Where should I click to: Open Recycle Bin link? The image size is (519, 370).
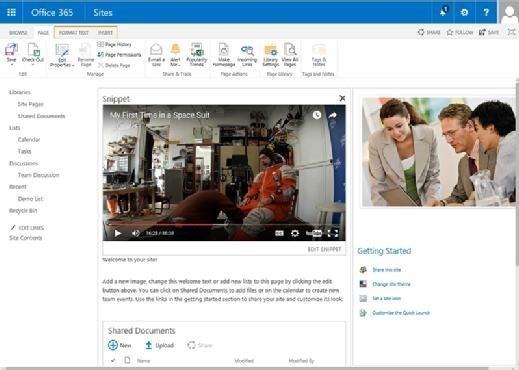(23, 211)
